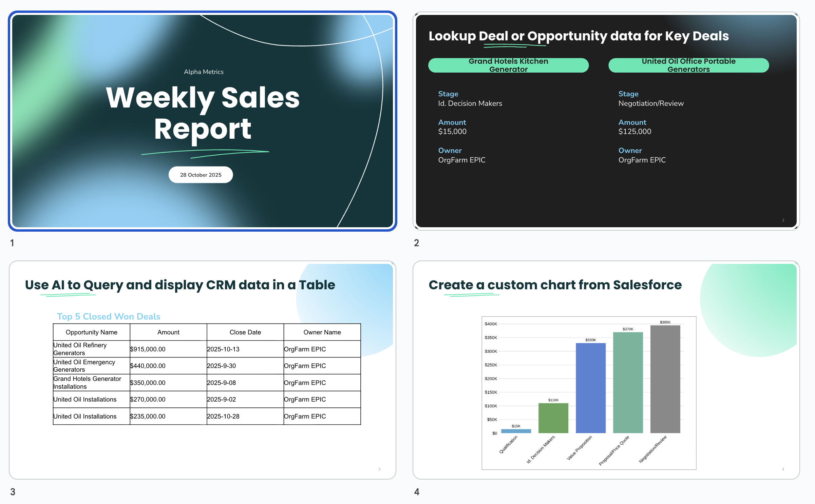This screenshot has height=504, width=815.
Task: Click the 'United Oil Emergency Generators' table cell
Action: click(x=92, y=366)
